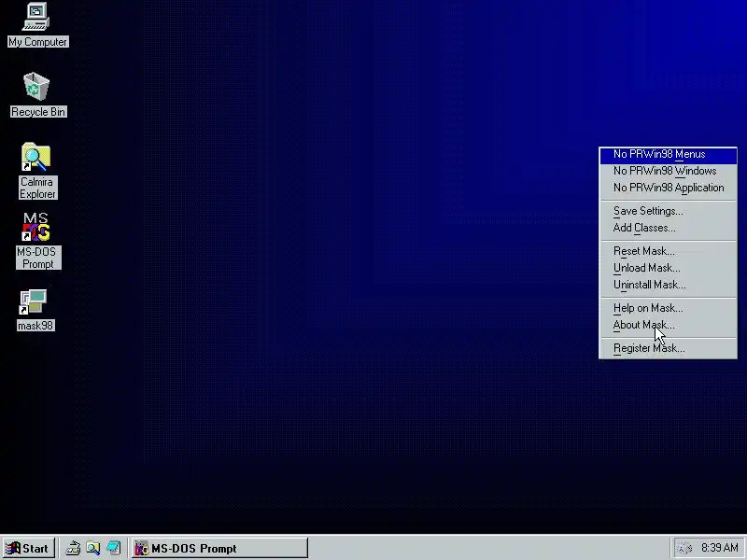The image size is (747, 560).
Task: Click the teal notepad quick launch icon
Action: (114, 548)
